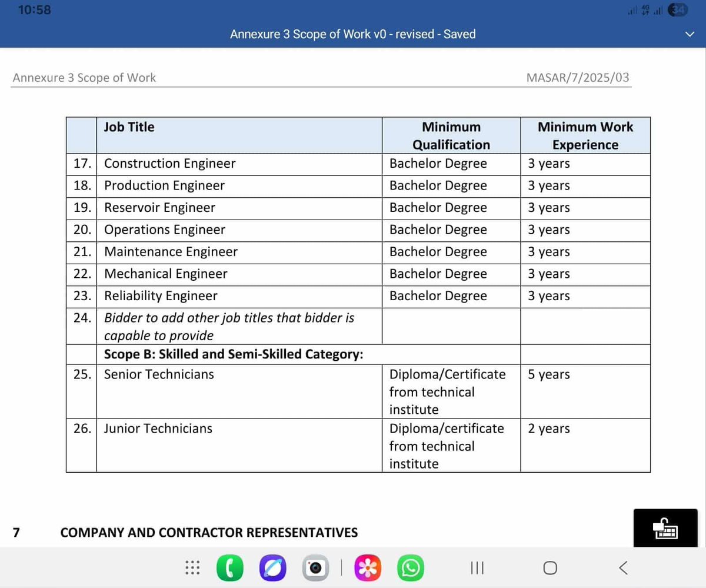706x588 pixels.
Task: Tap the title 'Annexure 3 Scope of Work v0'
Action: click(x=352, y=34)
